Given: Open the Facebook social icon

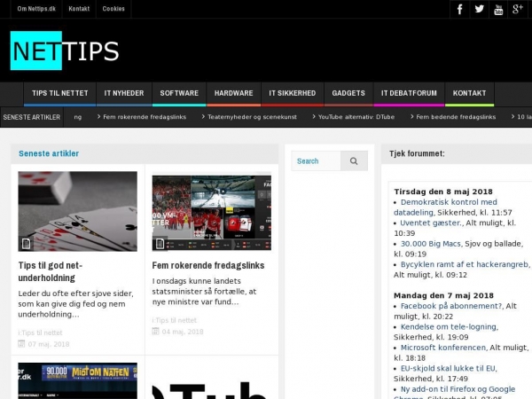Looking at the screenshot, I should point(459,9).
